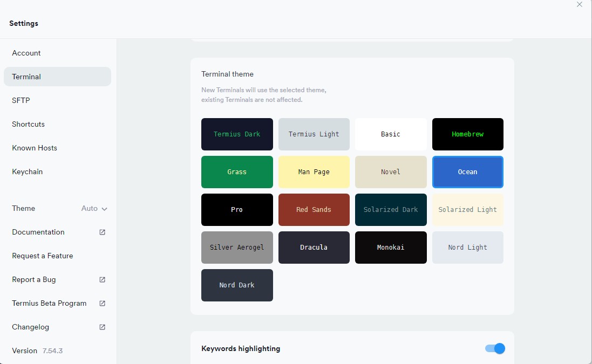Toggle off Keywords highlighting switch
Image resolution: width=592 pixels, height=364 pixels.
click(x=495, y=348)
